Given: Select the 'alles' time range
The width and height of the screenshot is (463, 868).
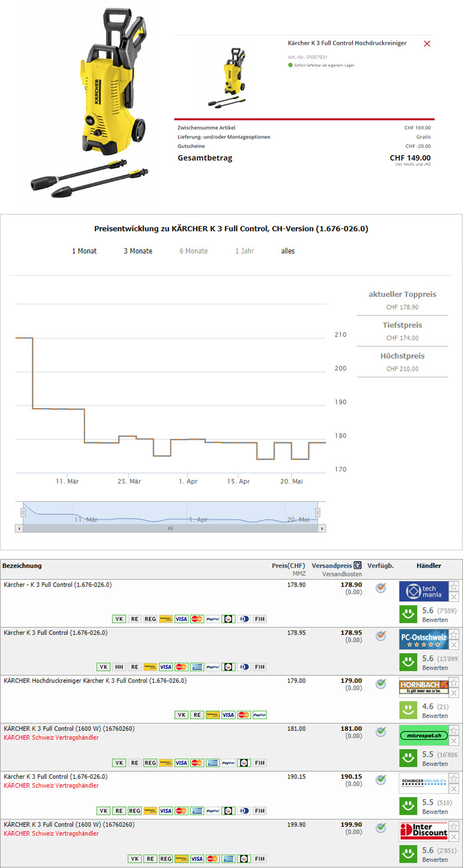Looking at the screenshot, I should [x=288, y=251].
